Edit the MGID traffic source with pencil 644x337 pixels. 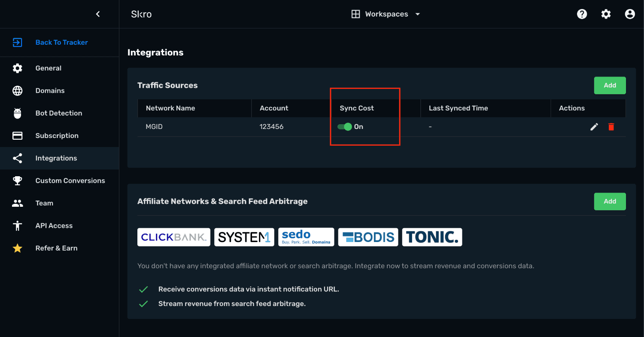[594, 127]
